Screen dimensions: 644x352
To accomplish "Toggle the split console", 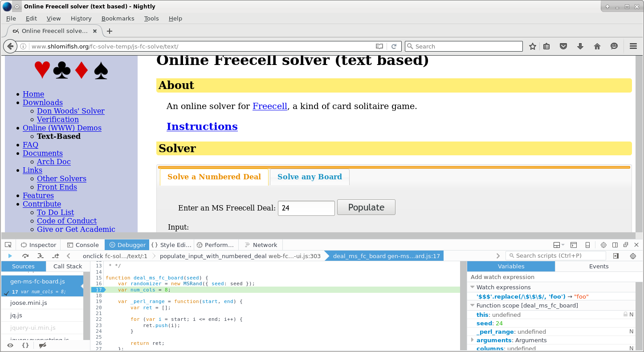I will pyautogui.click(x=574, y=245).
